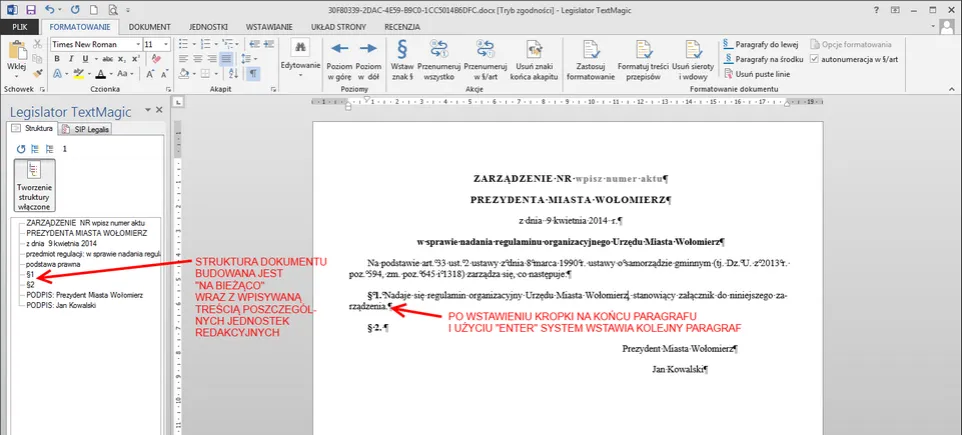Click the paragraph shading bucket button

[183, 74]
